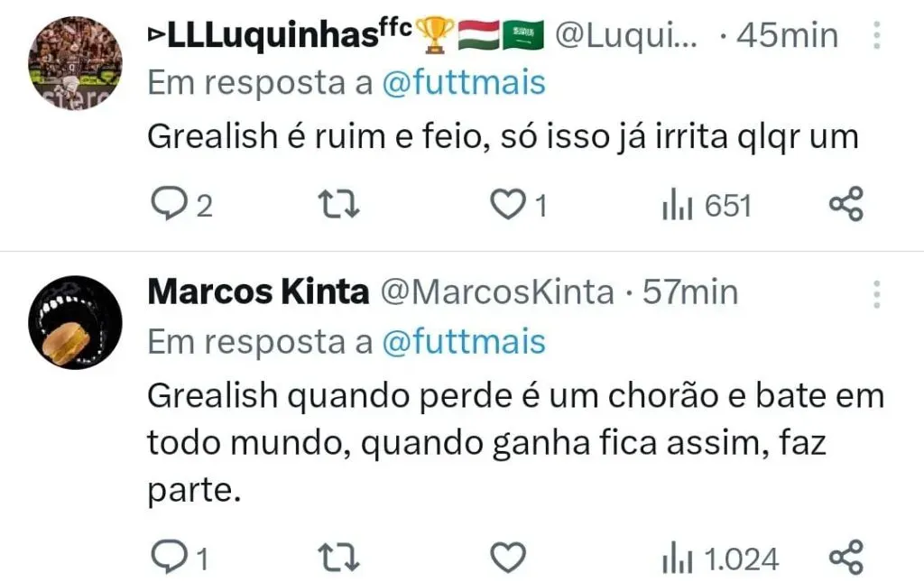The width and height of the screenshot is (924, 582).
Task: Retweet the Marcos Kinta post
Action: coord(341,559)
